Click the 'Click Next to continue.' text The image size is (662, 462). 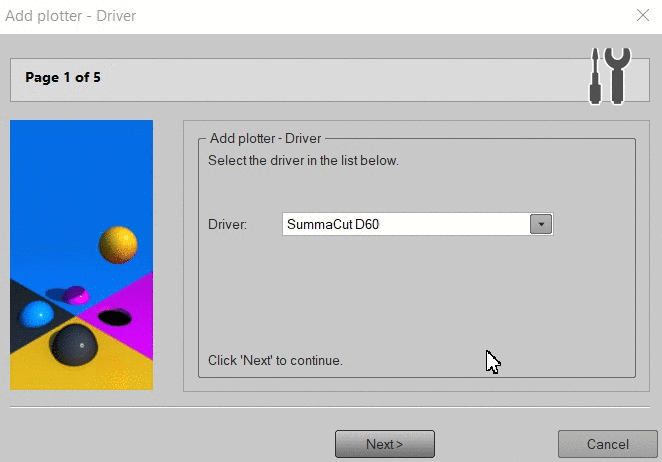pyautogui.click(x=275, y=360)
